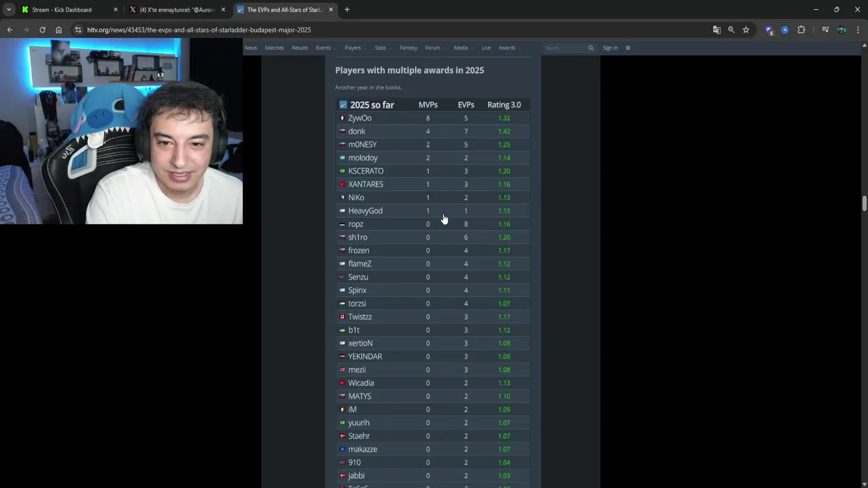
Task: Click XANTARES in the awards table
Action: 366,184
